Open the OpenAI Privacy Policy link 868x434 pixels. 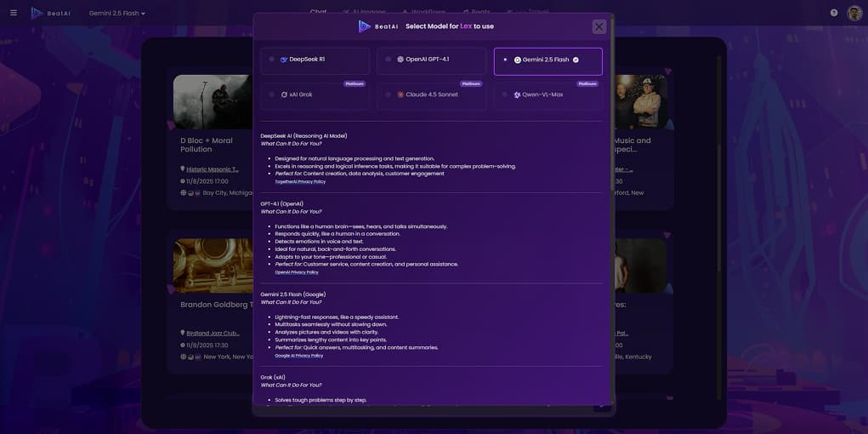pyautogui.click(x=297, y=272)
